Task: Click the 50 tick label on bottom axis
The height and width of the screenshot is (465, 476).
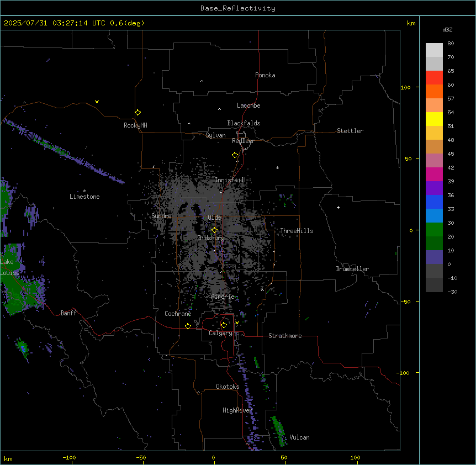Action: click(x=284, y=457)
